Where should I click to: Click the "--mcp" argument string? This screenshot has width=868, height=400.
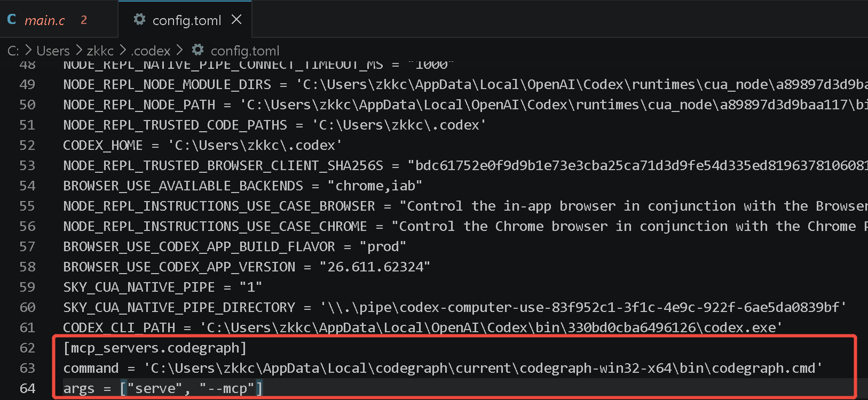pyautogui.click(x=227, y=388)
